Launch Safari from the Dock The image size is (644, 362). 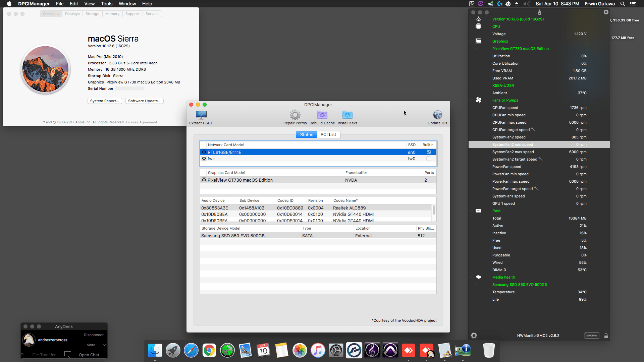pos(191,351)
